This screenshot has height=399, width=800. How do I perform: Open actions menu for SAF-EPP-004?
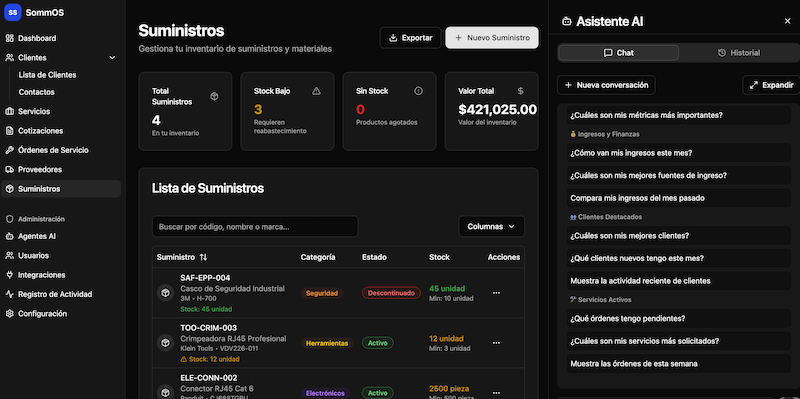tap(496, 293)
